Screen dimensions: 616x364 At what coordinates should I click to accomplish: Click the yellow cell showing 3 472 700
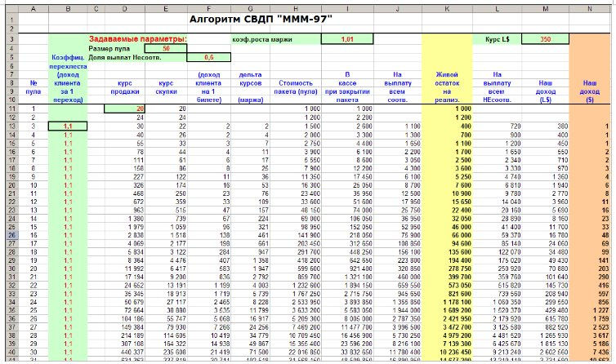pos(447,327)
